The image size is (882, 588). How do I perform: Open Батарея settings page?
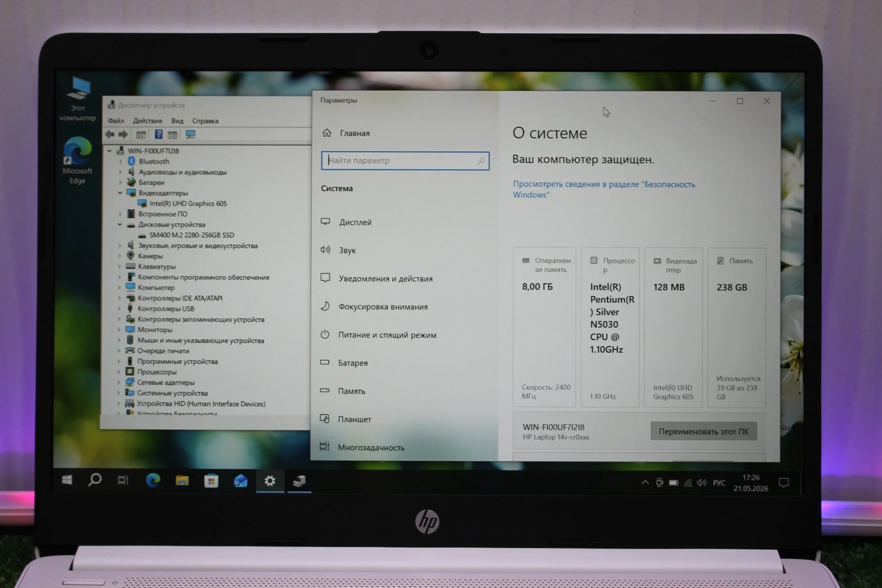coord(353,363)
